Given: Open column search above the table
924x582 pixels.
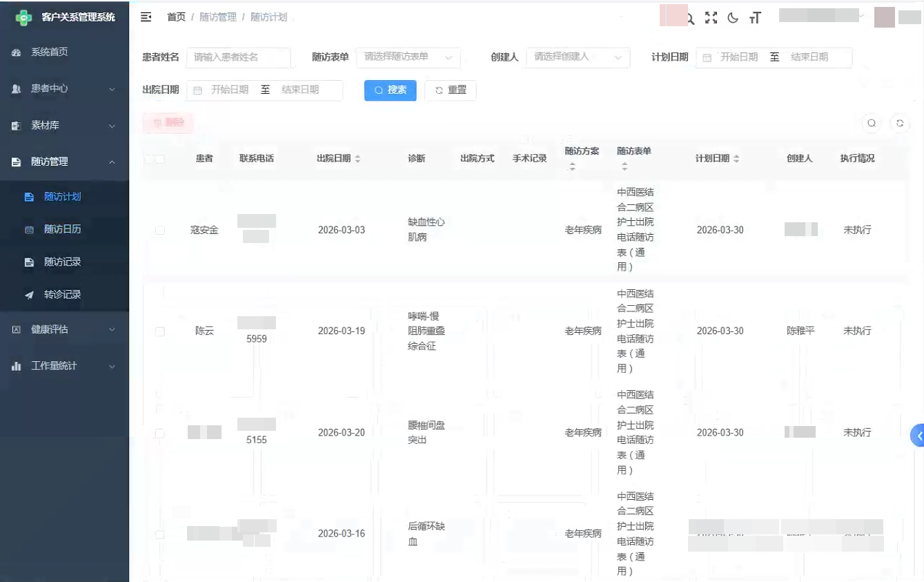Looking at the screenshot, I should 872,123.
